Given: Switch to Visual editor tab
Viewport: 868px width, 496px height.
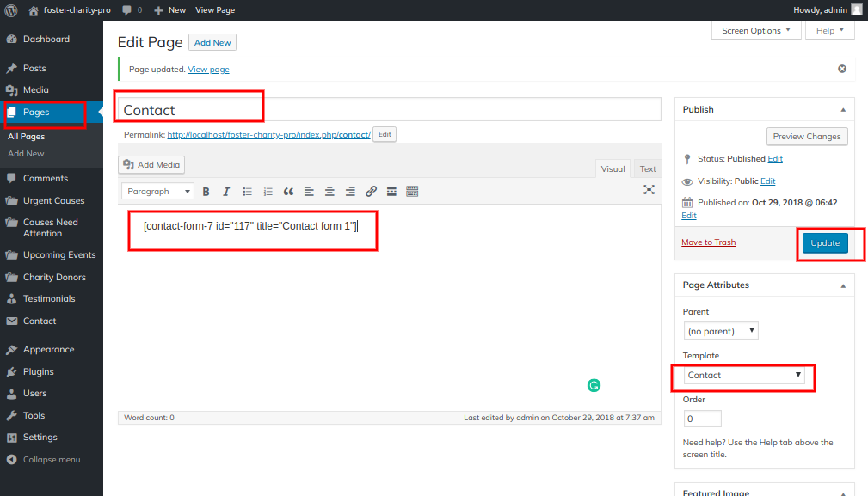Looking at the screenshot, I should pyautogui.click(x=613, y=168).
